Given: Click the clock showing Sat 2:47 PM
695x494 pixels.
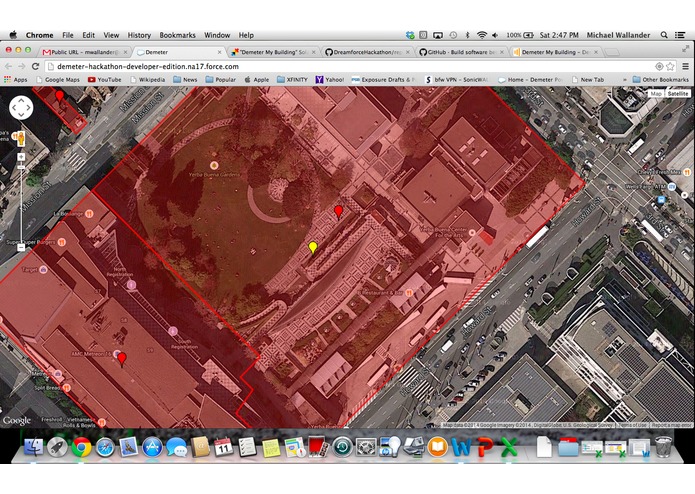Looking at the screenshot, I should 559,35.
